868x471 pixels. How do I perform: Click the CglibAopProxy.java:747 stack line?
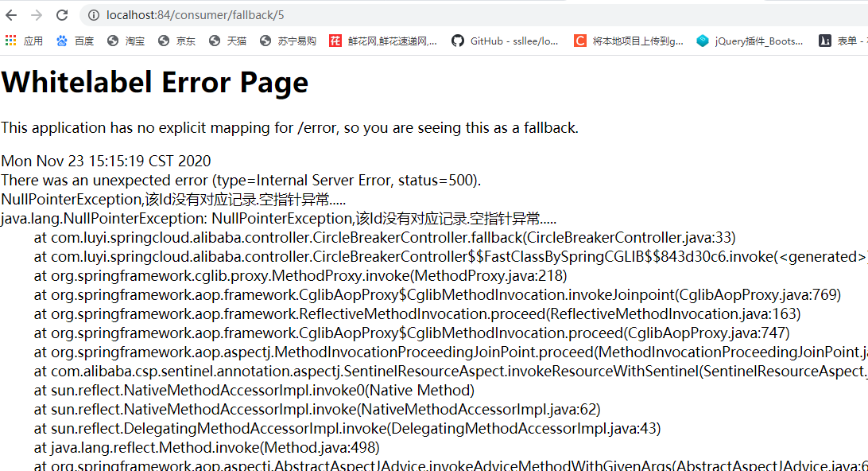(x=412, y=333)
